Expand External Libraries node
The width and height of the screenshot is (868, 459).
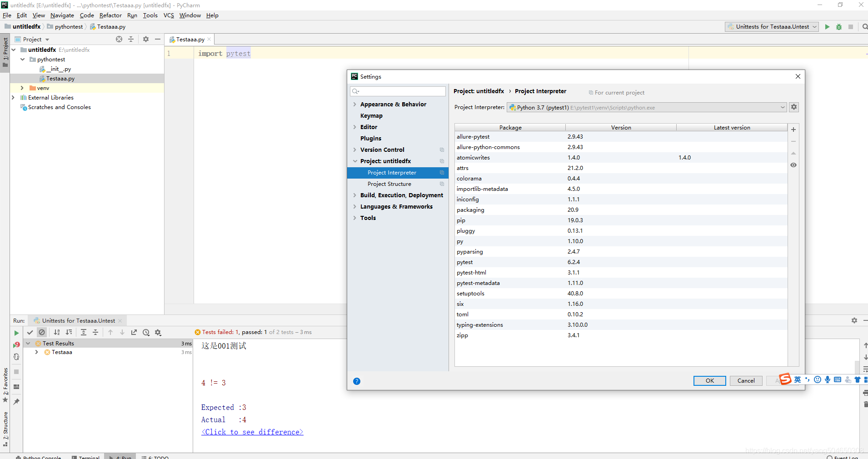tap(13, 97)
